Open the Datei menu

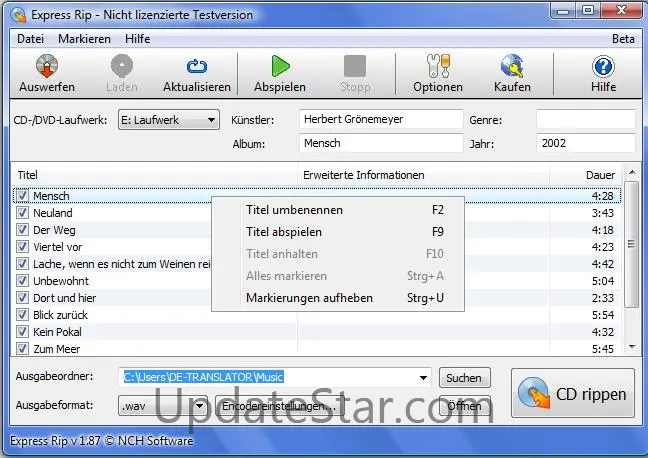click(30, 39)
